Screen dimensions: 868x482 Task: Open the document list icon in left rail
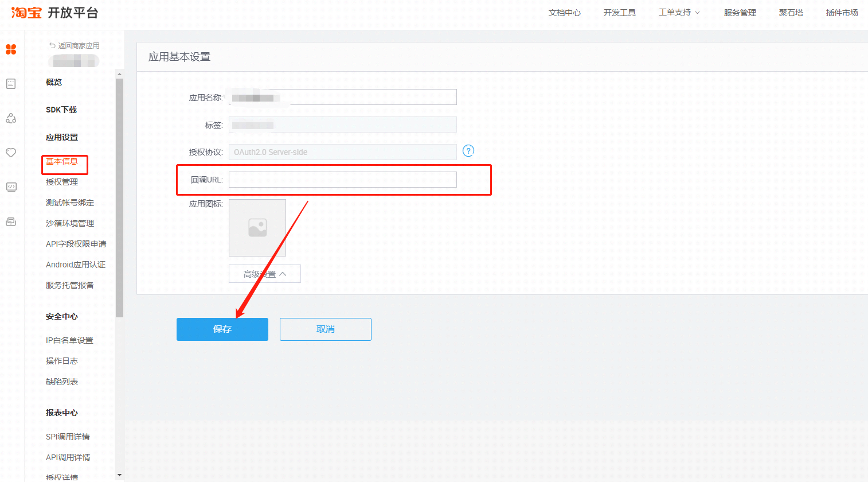[11, 84]
